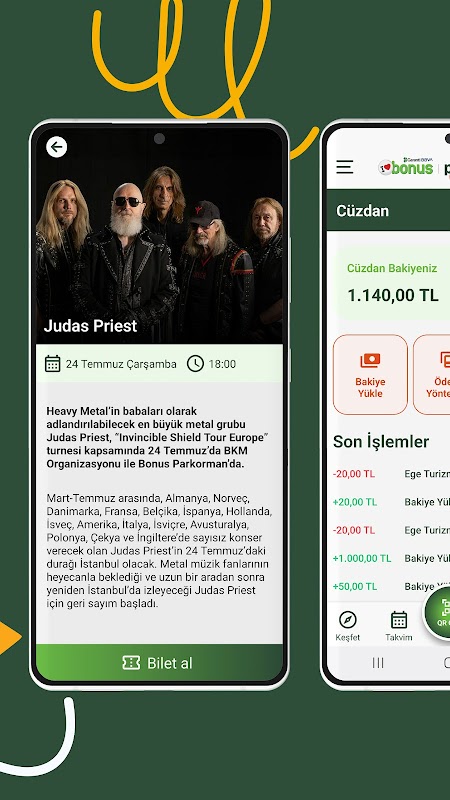Select the Bakiye Yükle button
The width and height of the screenshot is (450, 800).
370,374
